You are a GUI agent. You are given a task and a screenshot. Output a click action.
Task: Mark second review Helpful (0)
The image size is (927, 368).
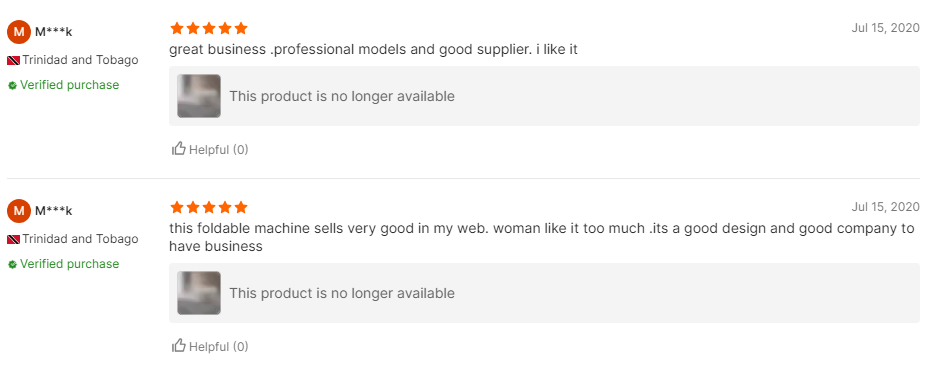[210, 346]
